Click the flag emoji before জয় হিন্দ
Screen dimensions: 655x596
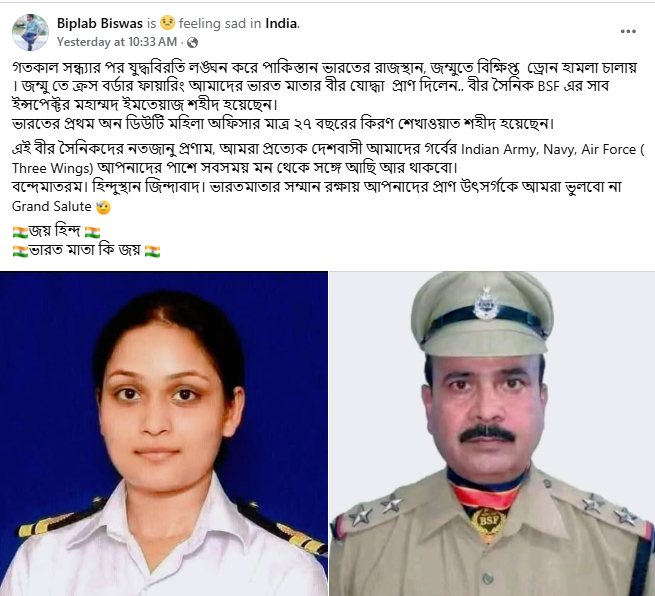20,232
